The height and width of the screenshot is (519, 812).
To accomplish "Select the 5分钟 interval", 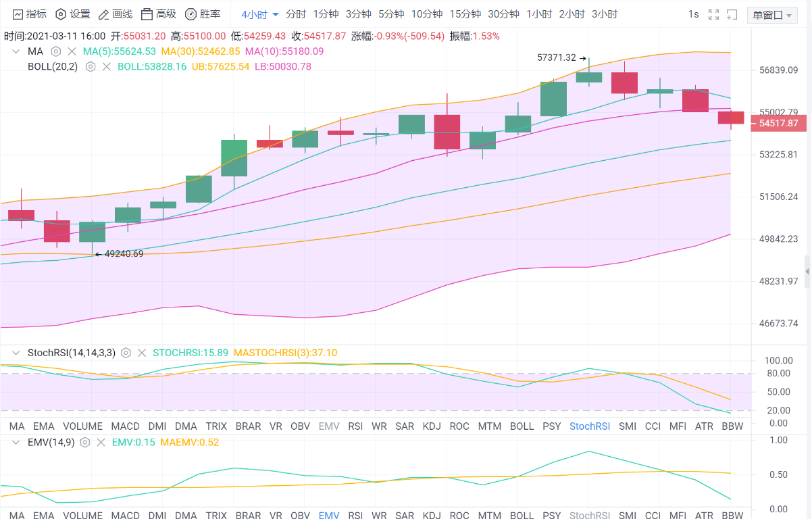I will point(391,14).
